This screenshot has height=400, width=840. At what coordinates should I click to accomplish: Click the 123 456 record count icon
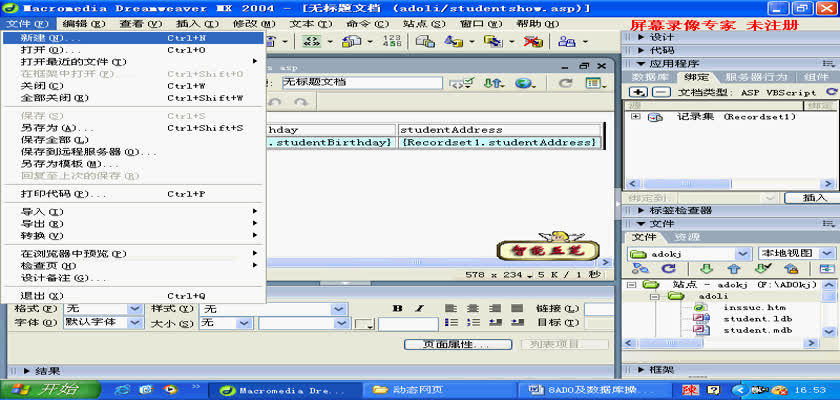(x=392, y=41)
